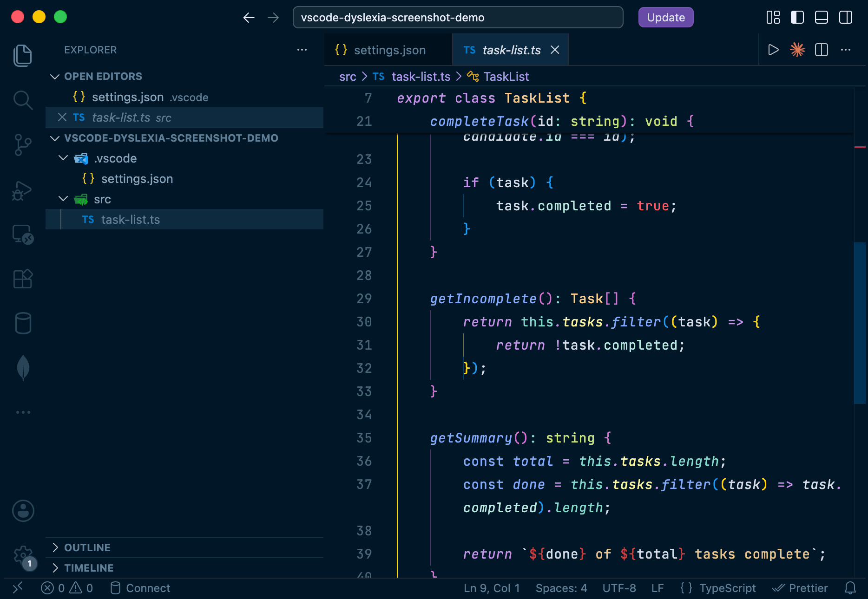Click Ln 9, Col 1 cursor position
This screenshot has width=868, height=599.
[492, 588]
